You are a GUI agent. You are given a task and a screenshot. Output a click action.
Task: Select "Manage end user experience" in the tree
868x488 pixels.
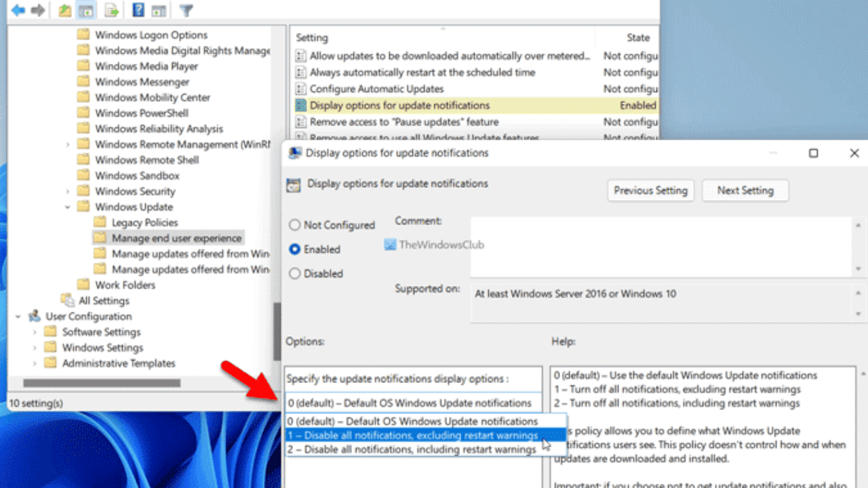176,238
